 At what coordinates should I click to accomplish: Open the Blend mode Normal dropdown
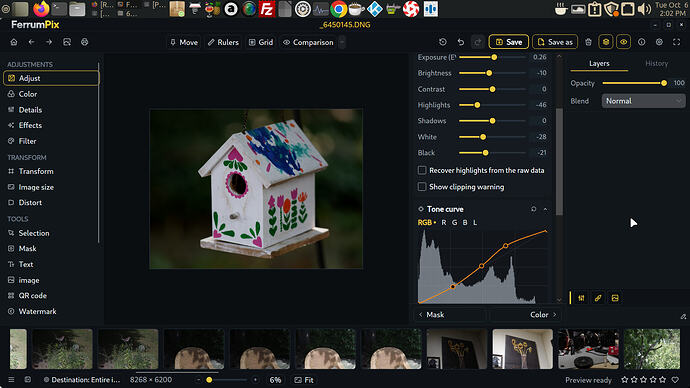[643, 101]
